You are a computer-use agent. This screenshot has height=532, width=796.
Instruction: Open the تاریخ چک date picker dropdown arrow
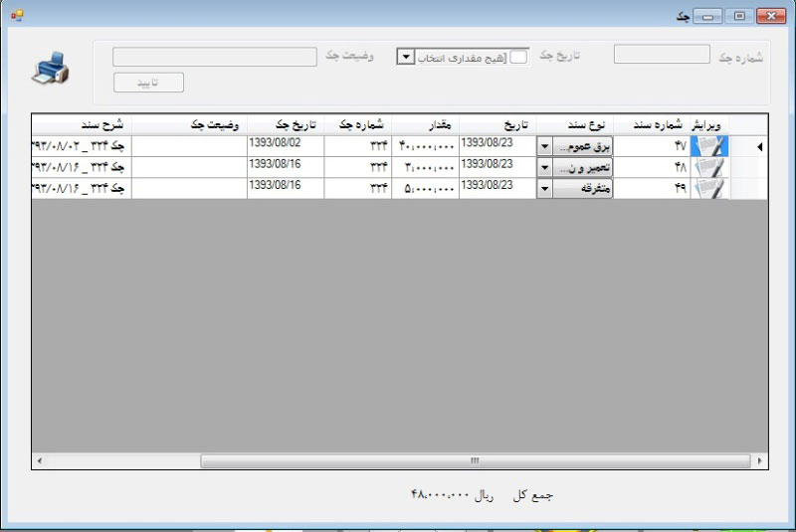pos(406,57)
